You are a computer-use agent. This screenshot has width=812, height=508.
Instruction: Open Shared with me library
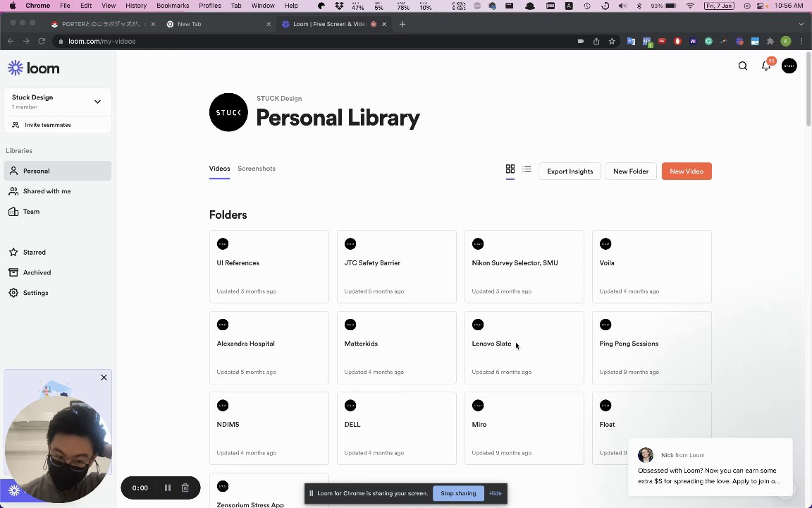click(58, 191)
